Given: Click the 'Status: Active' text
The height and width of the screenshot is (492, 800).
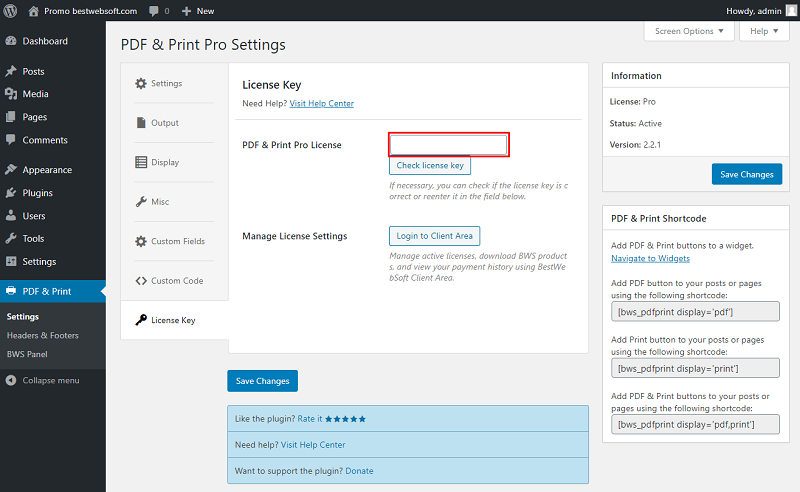Looking at the screenshot, I should (x=636, y=123).
